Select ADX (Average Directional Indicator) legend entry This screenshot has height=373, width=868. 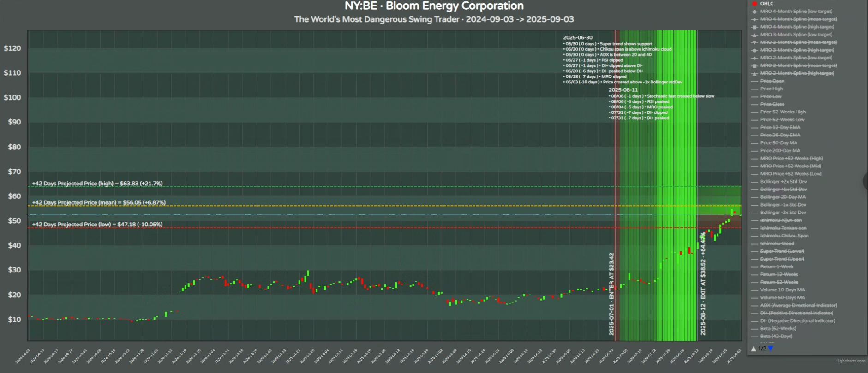click(x=798, y=305)
